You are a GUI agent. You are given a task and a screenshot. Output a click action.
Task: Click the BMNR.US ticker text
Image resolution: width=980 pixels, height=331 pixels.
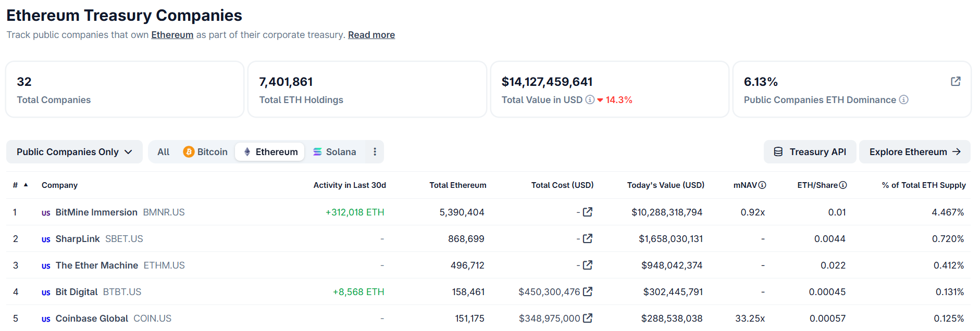tap(164, 212)
